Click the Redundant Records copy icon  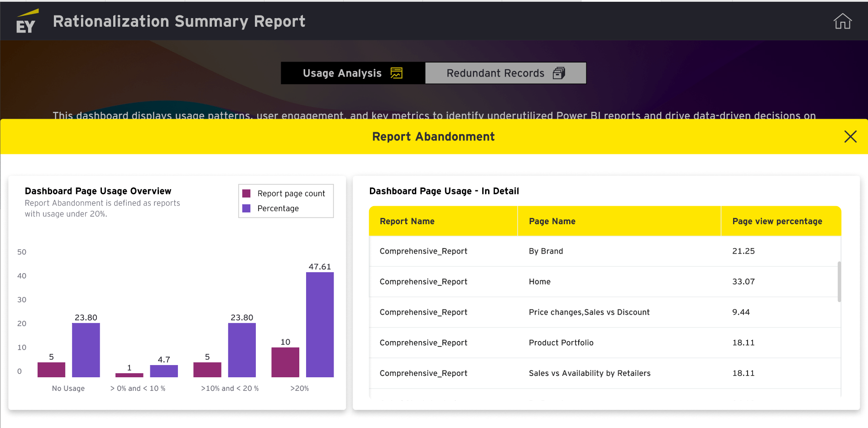559,73
